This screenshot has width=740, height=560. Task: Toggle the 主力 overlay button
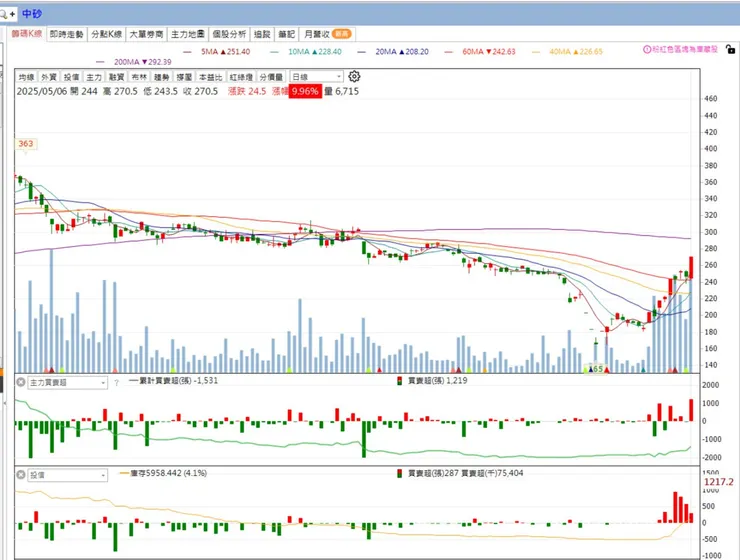click(94, 77)
